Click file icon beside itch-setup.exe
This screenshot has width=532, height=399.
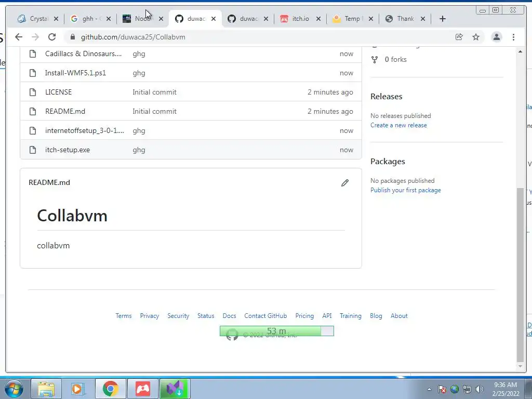[x=33, y=150]
